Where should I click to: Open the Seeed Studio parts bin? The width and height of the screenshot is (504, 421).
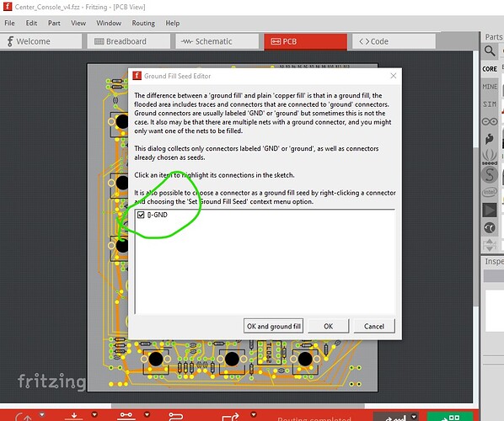490,157
